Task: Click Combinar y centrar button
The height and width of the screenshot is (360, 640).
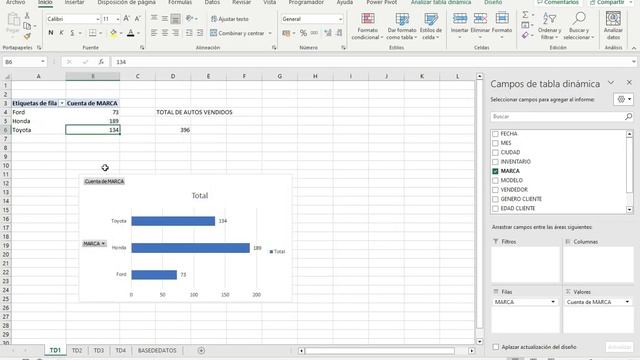Action: coord(238,33)
